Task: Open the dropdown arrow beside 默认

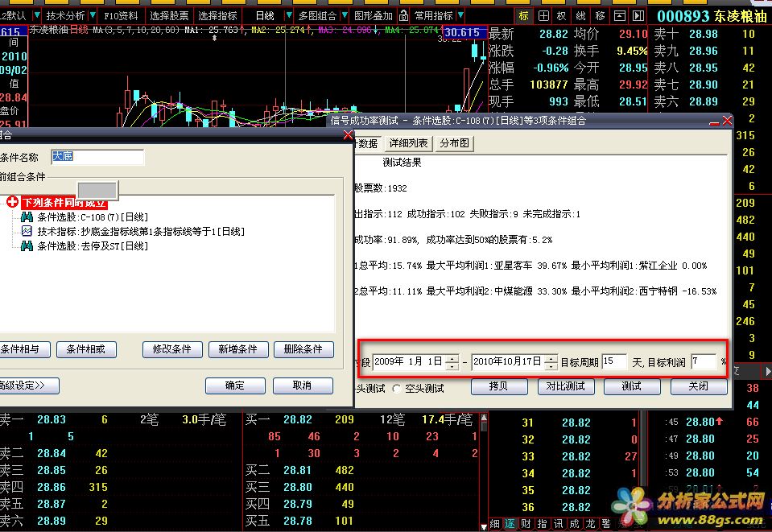Action: (36, 16)
